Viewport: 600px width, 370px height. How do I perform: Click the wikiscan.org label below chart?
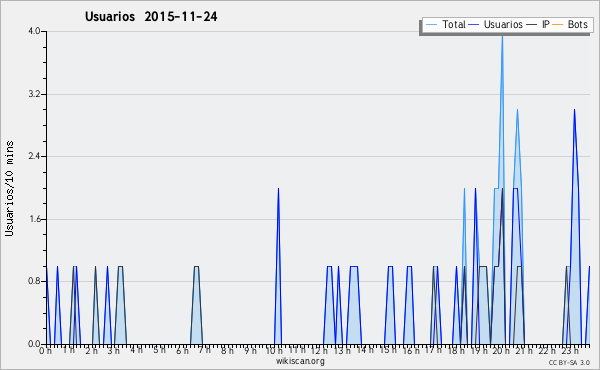pyautogui.click(x=300, y=361)
